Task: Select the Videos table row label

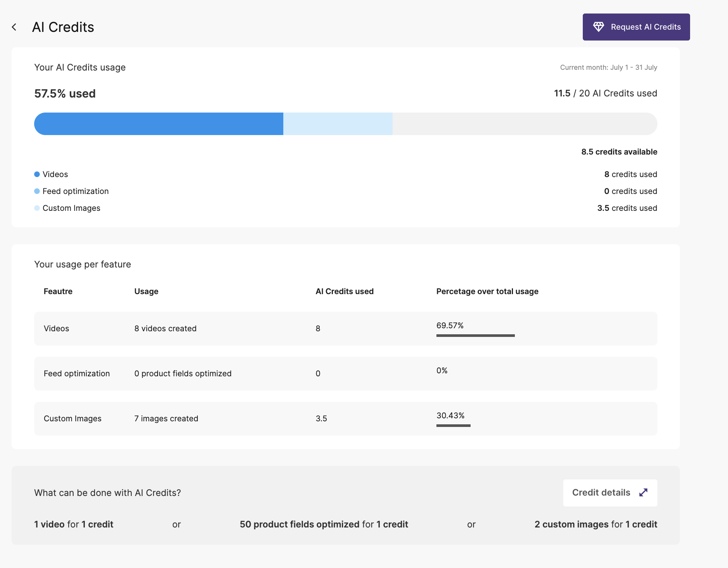Action: coord(56,329)
